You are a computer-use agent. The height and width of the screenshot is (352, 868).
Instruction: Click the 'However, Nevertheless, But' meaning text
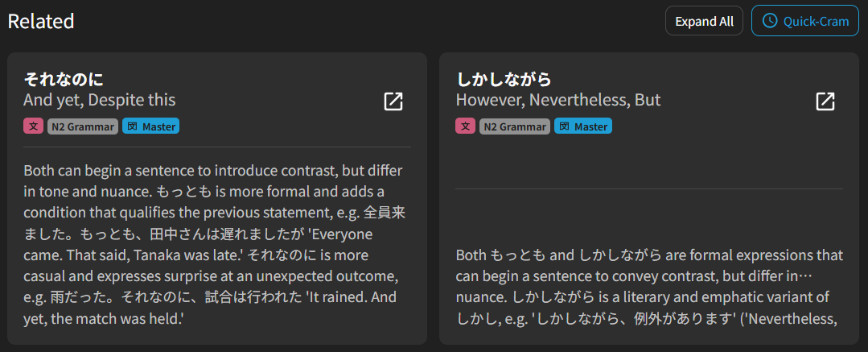pos(558,100)
